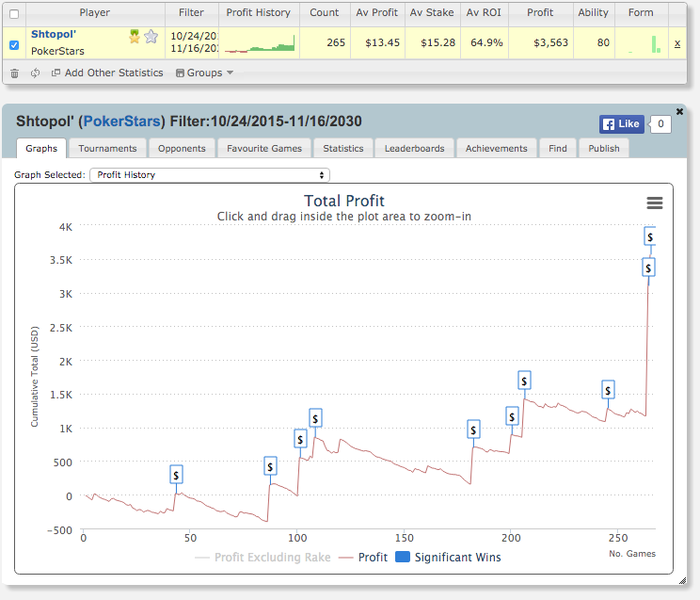Open the Leaderboards tab
The height and width of the screenshot is (600, 700).
(414, 148)
